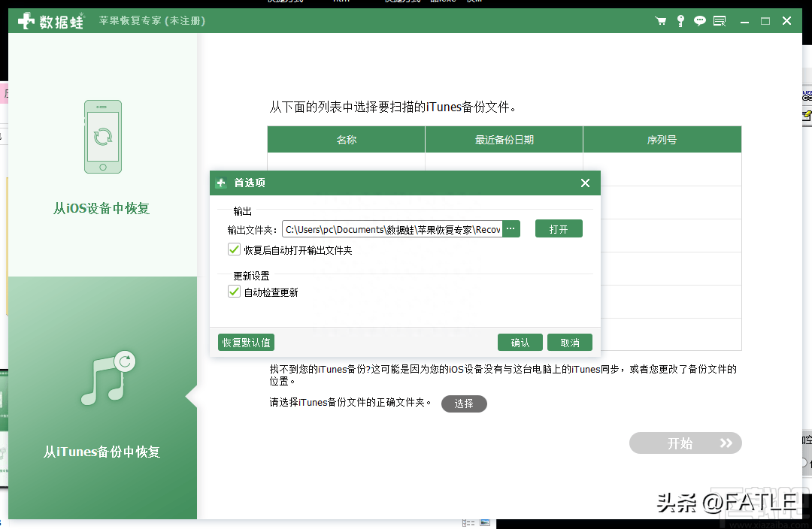Screen dimensions: 812x529
Task: Click the 数据蛙 logo in title bar
Action: [x=51, y=21]
